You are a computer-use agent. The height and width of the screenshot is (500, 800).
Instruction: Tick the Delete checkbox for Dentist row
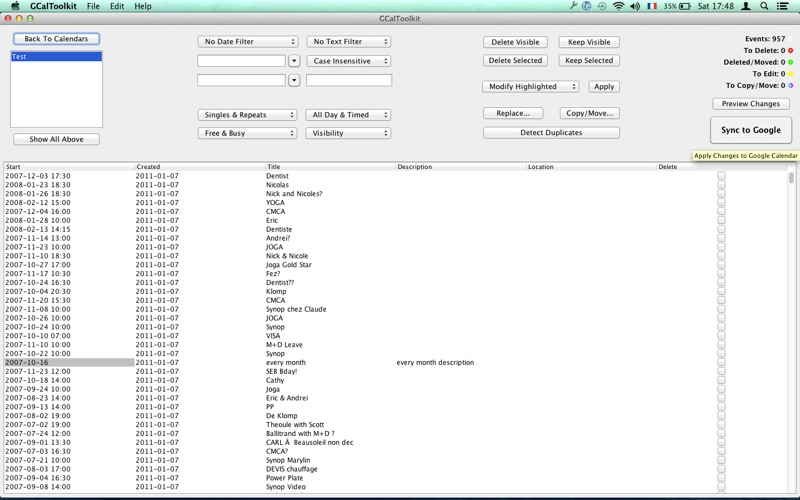pyautogui.click(x=721, y=176)
